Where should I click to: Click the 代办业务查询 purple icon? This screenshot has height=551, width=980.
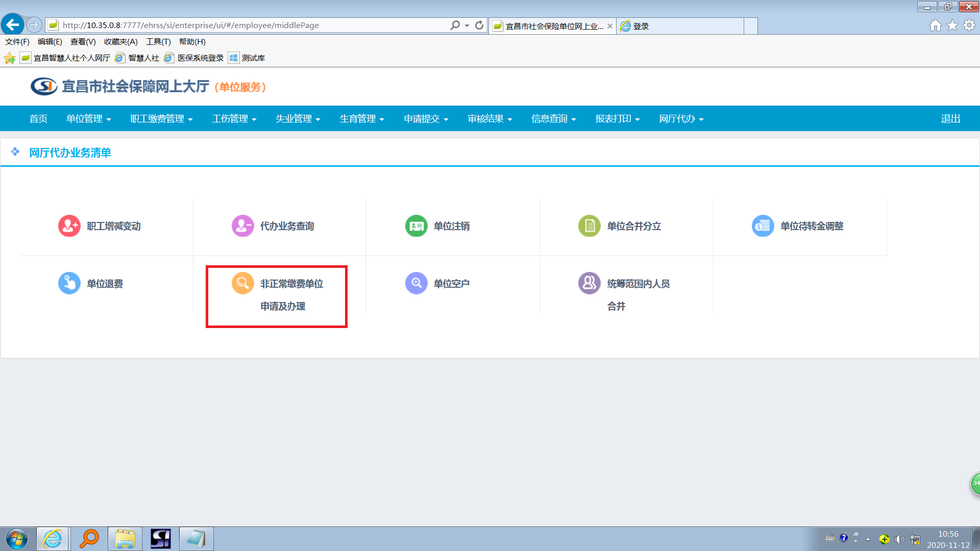point(242,226)
